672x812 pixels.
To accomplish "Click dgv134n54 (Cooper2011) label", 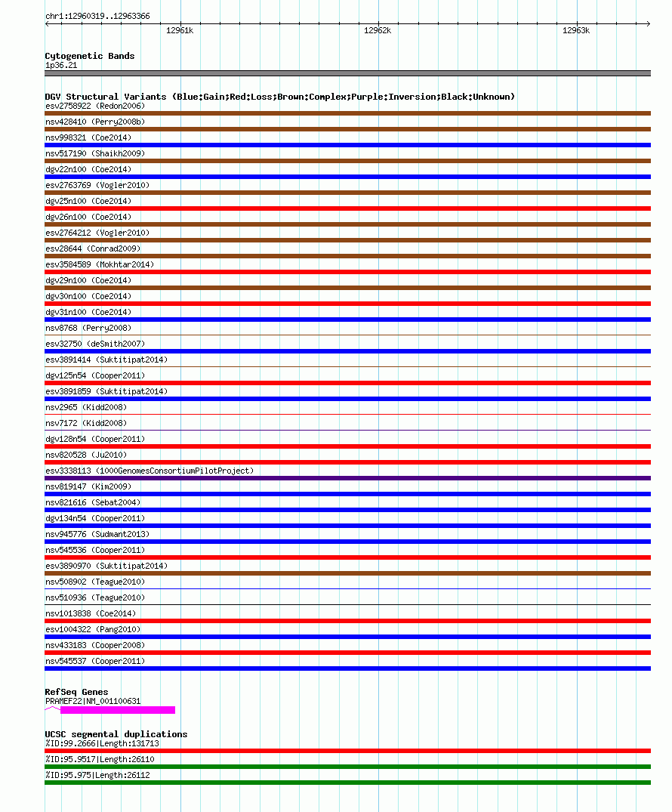I will (95, 518).
